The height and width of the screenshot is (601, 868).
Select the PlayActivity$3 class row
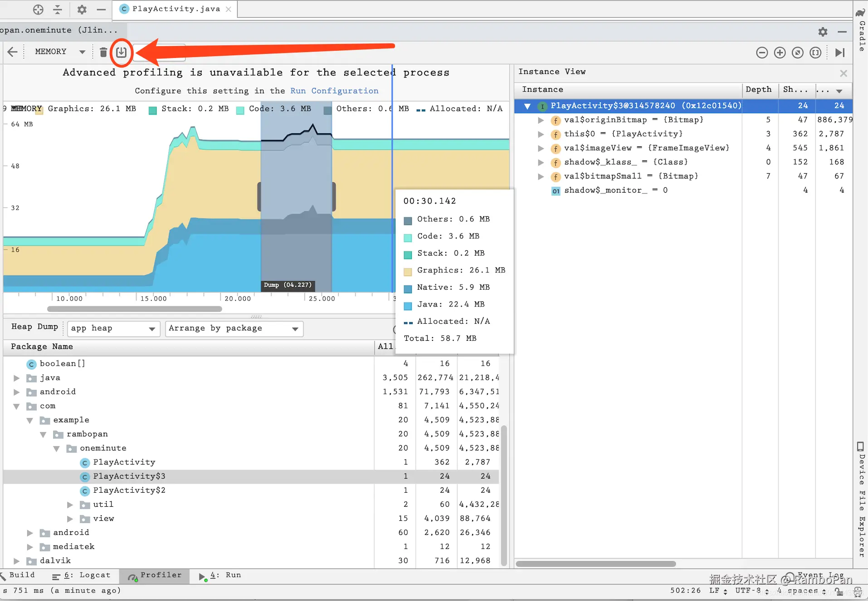[x=251, y=476]
